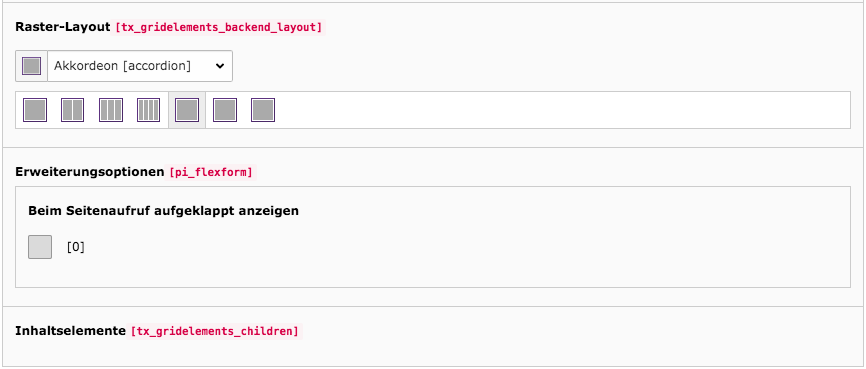Select the single-column grid layout icon
866x369 pixels.
pyautogui.click(x=35, y=110)
